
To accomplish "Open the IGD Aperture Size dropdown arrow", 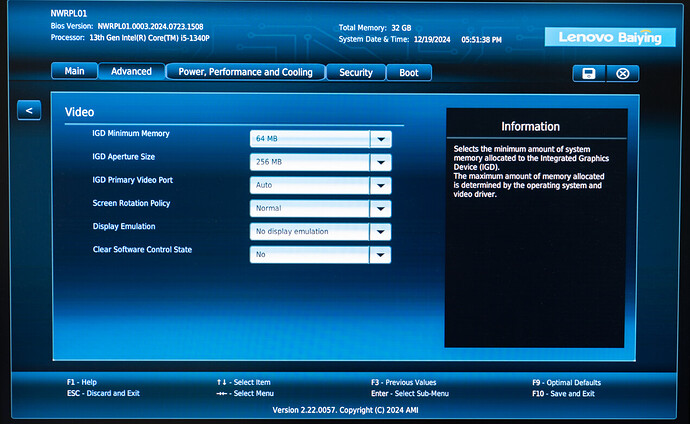I will tap(380, 162).
